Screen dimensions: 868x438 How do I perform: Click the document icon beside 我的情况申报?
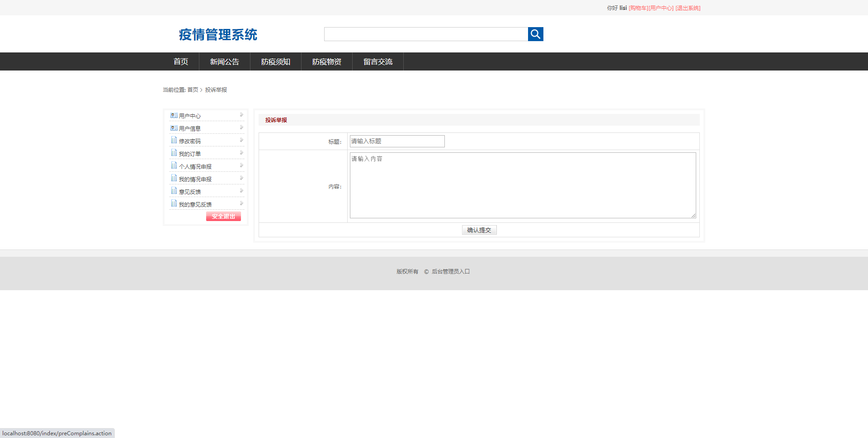(174, 179)
